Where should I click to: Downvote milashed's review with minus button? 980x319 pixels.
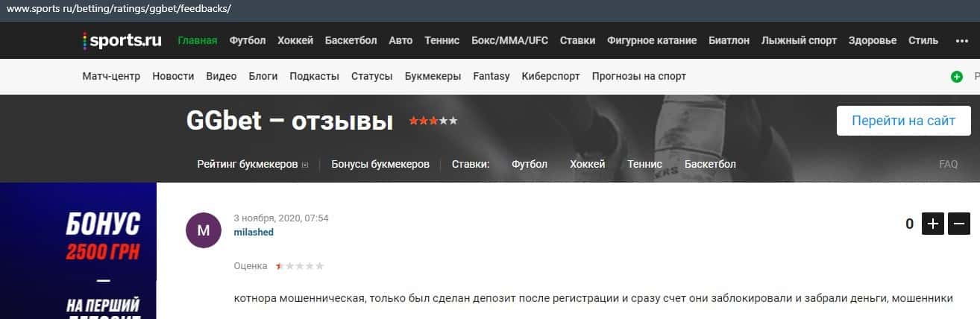(959, 223)
